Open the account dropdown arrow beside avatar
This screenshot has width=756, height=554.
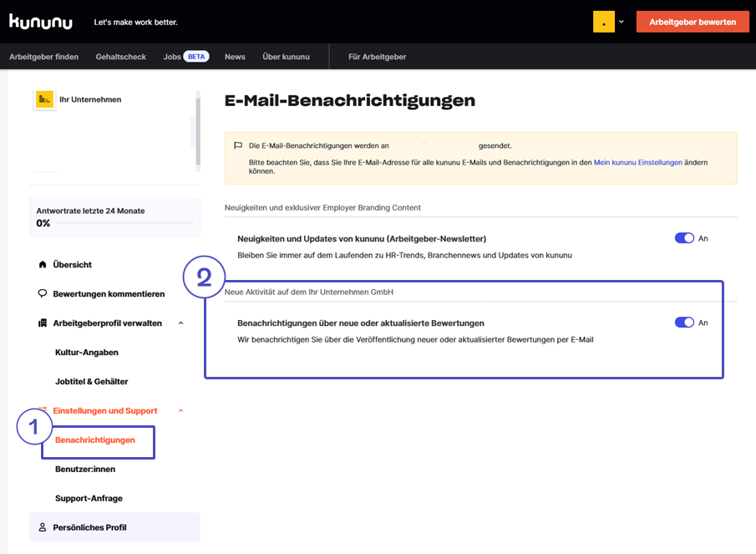(x=622, y=22)
